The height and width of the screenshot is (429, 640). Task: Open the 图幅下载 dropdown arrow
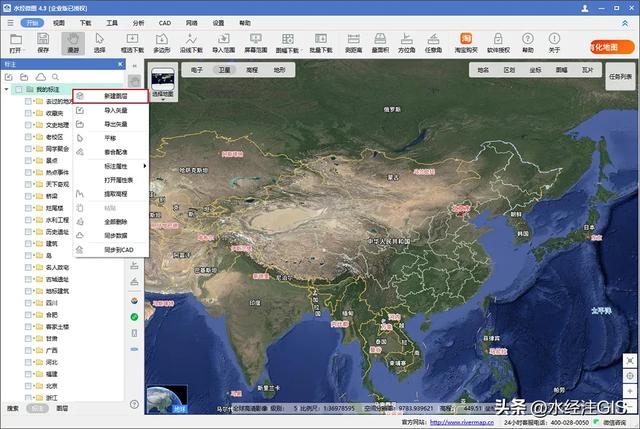[301, 50]
